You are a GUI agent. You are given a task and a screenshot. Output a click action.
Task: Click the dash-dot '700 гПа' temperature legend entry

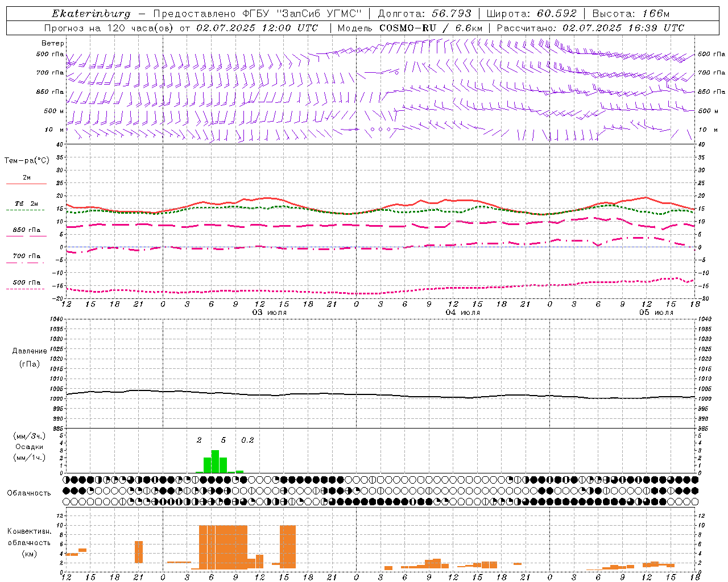27,259
